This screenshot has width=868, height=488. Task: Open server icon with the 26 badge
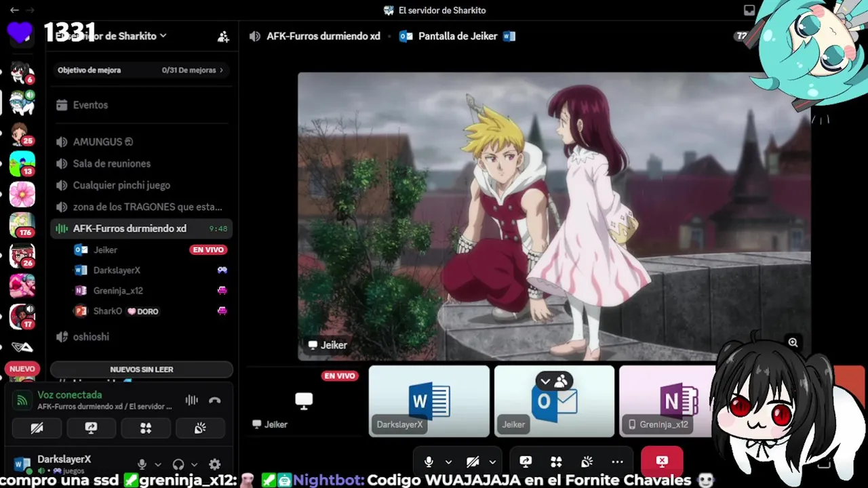point(22,256)
